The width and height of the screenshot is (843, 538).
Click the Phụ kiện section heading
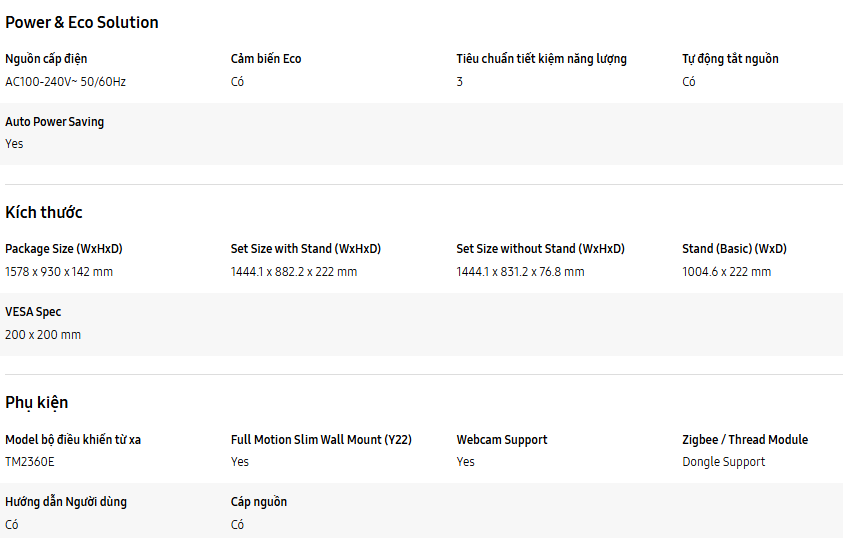pyautogui.click(x=37, y=402)
